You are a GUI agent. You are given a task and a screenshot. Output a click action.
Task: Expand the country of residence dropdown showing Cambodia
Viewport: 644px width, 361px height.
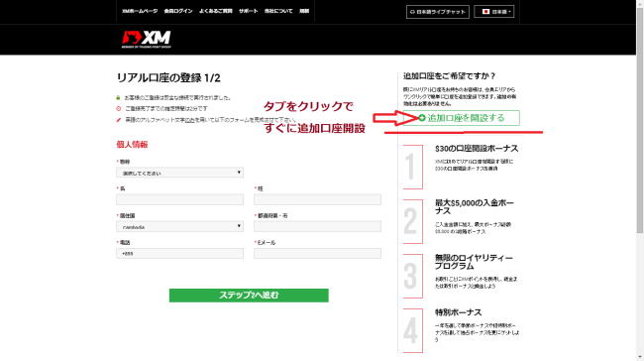(x=180, y=226)
